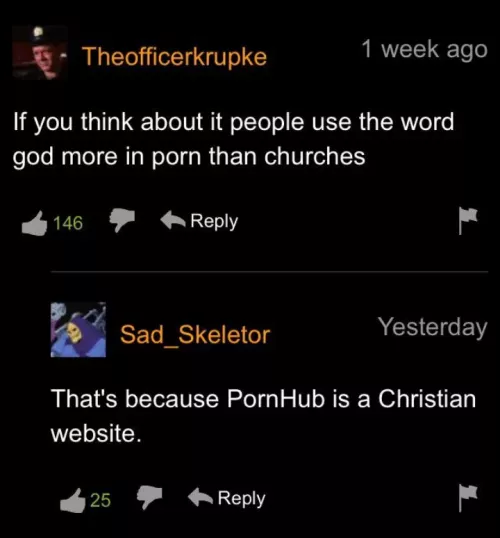Report Sad_Skeletor's reply using the flag icon
500x538 pixels.
click(x=468, y=498)
